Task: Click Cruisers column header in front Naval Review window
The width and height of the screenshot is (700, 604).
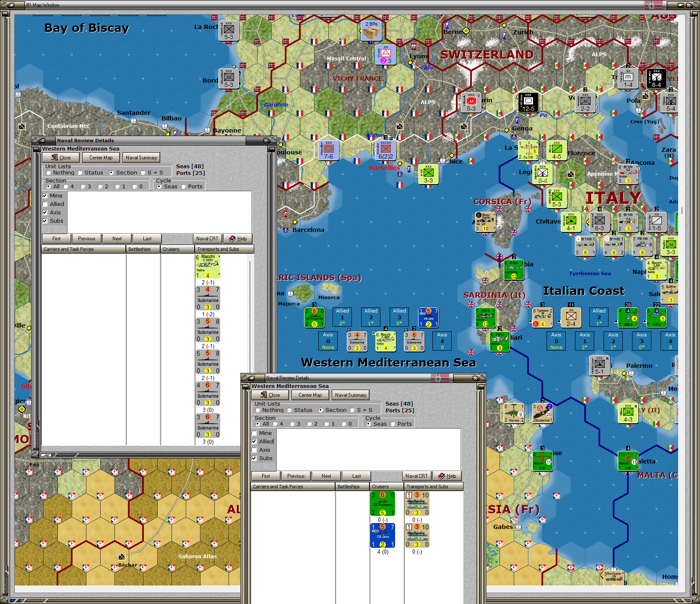Action: tap(387, 487)
